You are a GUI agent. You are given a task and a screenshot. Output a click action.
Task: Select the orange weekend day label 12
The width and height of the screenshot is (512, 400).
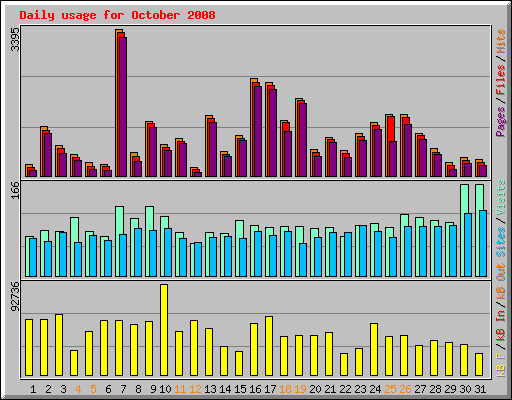coord(195,389)
